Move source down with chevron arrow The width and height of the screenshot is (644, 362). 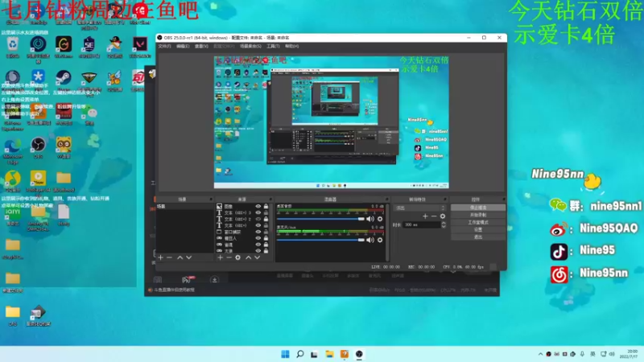click(x=257, y=257)
